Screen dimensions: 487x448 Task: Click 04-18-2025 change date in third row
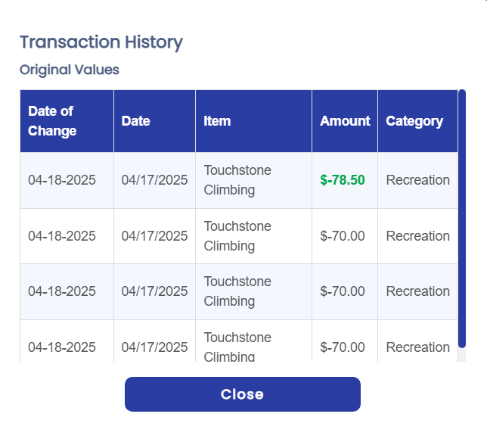(62, 291)
